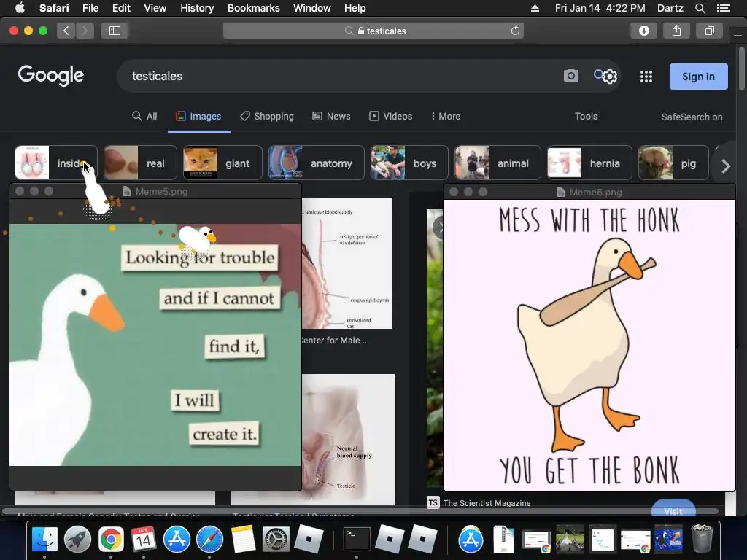The width and height of the screenshot is (747, 560).
Task: Click the Safari address bar
Action: pyautogui.click(x=373, y=31)
